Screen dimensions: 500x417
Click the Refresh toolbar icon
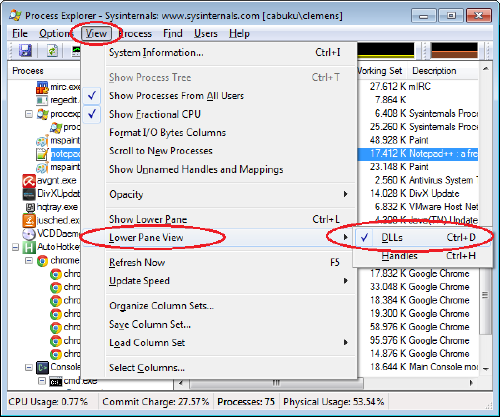click(52, 51)
